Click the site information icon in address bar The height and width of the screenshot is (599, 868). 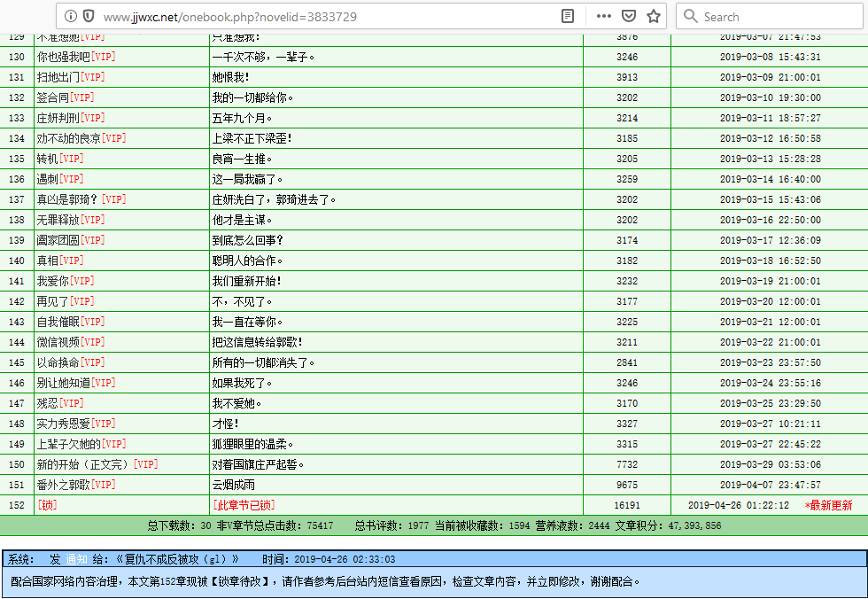[70, 16]
